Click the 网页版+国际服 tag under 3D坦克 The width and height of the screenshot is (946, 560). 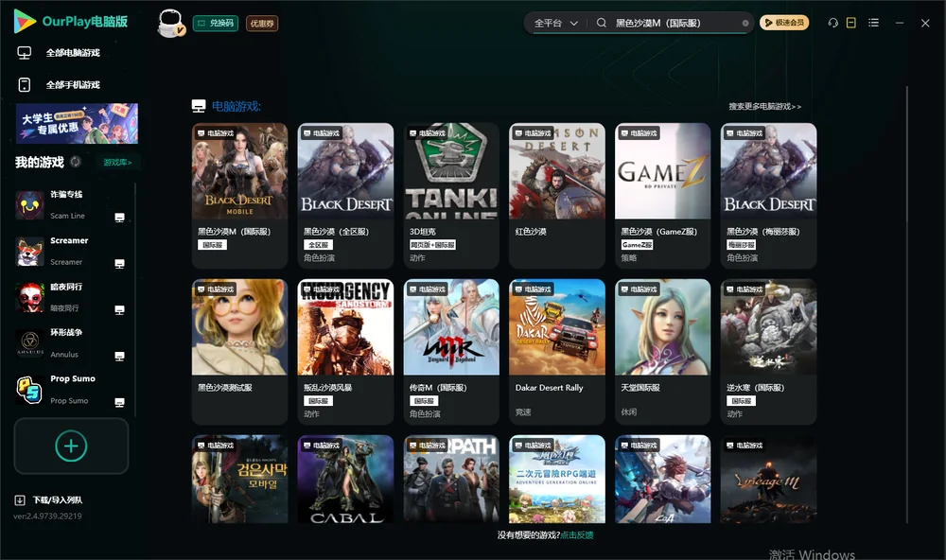point(432,245)
